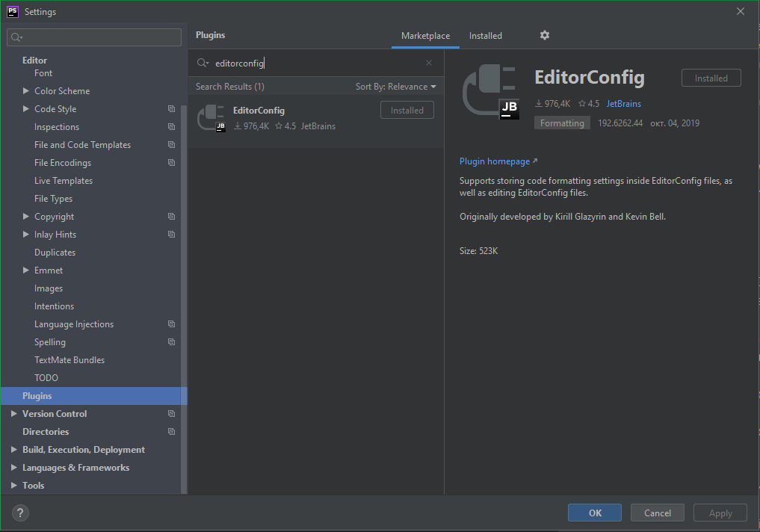Expand the Copyright tree node
760x532 pixels.
pyautogui.click(x=26, y=216)
